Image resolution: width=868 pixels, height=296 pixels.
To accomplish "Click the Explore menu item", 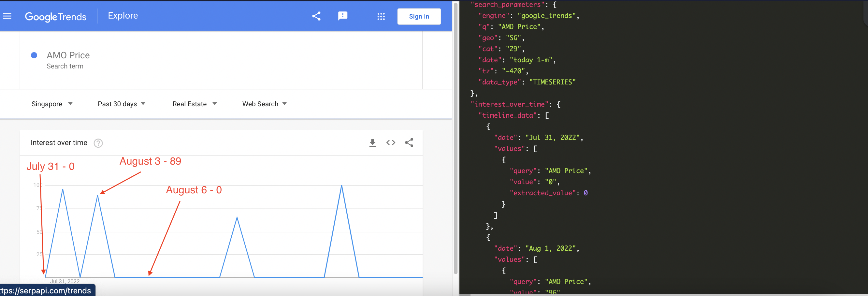I will click(123, 15).
